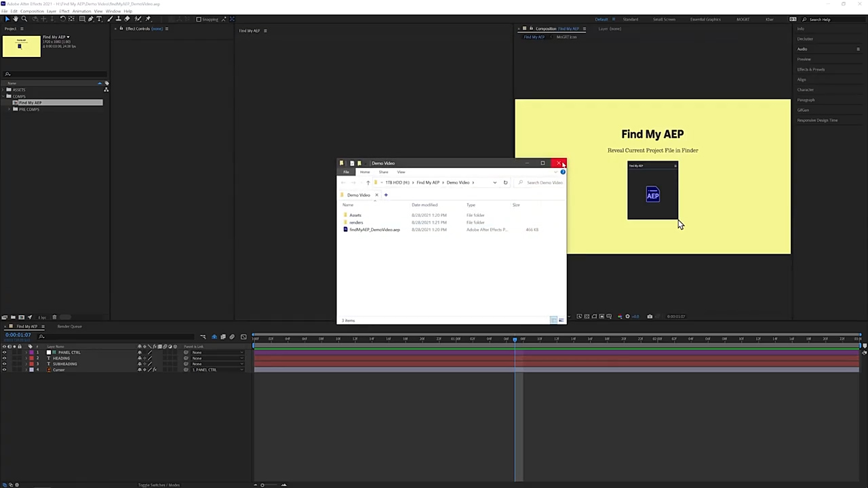This screenshot has height=488, width=868.
Task: Click Find My AEP in Explorer breadcrumb
Action: pyautogui.click(x=428, y=182)
